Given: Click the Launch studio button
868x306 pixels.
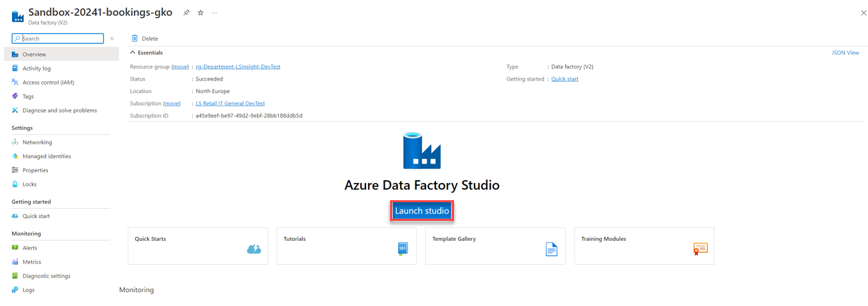Looking at the screenshot, I should 422,211.
